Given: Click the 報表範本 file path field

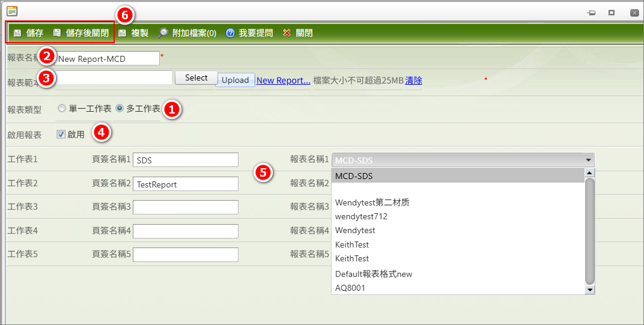Looking at the screenshot, I should (114, 77).
